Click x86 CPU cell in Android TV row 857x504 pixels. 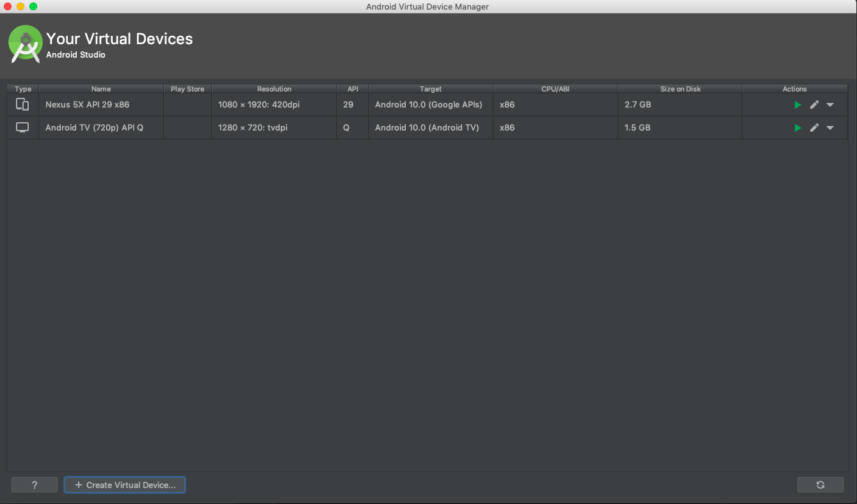pos(556,127)
